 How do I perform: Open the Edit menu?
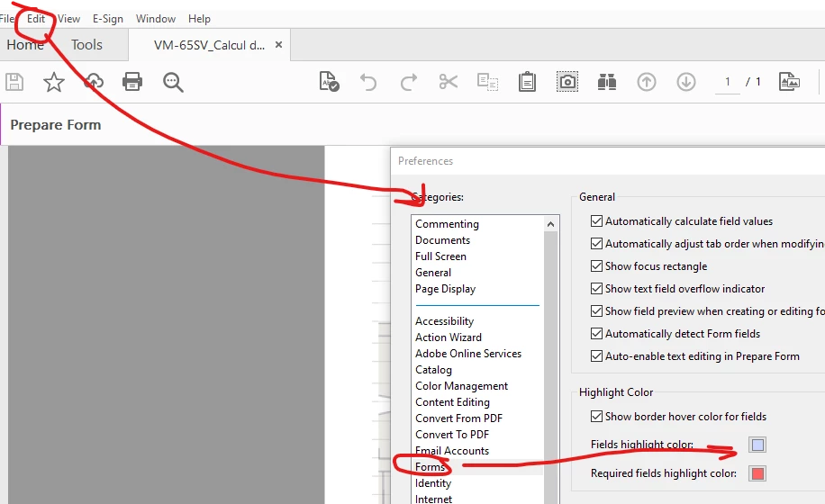[36, 19]
